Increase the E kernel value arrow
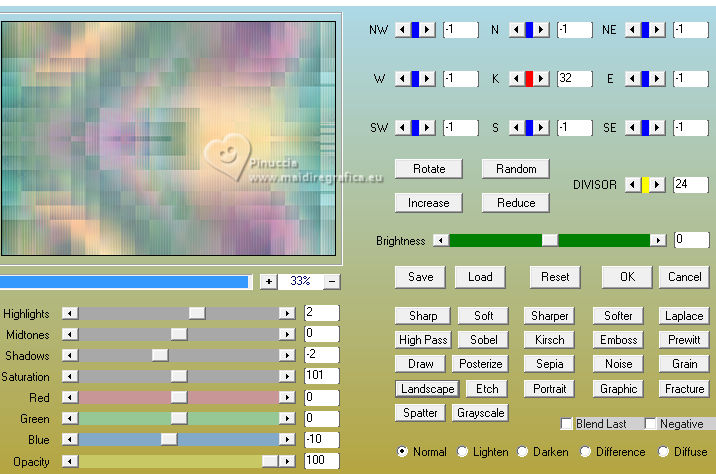Image resolution: width=716 pixels, height=474 pixels. [657, 79]
